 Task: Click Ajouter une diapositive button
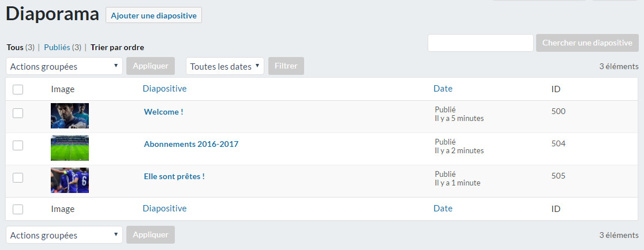pyautogui.click(x=153, y=15)
